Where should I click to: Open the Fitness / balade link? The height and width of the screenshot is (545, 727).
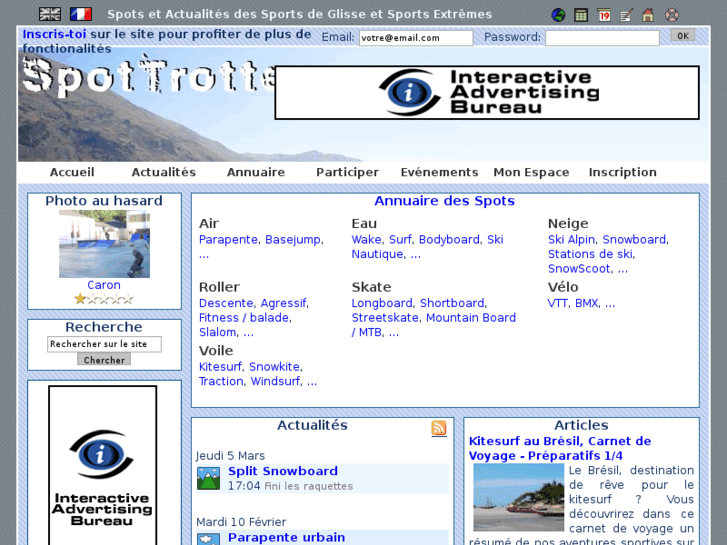[x=244, y=318]
